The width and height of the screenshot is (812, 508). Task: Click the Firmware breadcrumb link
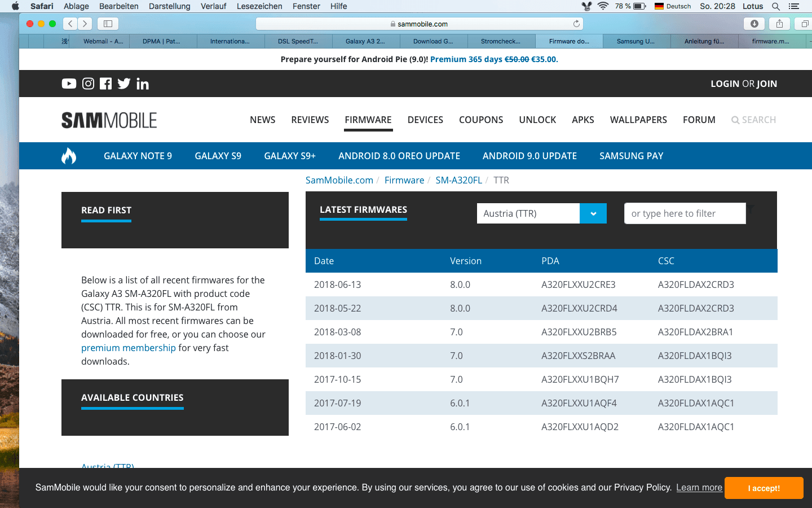click(404, 180)
